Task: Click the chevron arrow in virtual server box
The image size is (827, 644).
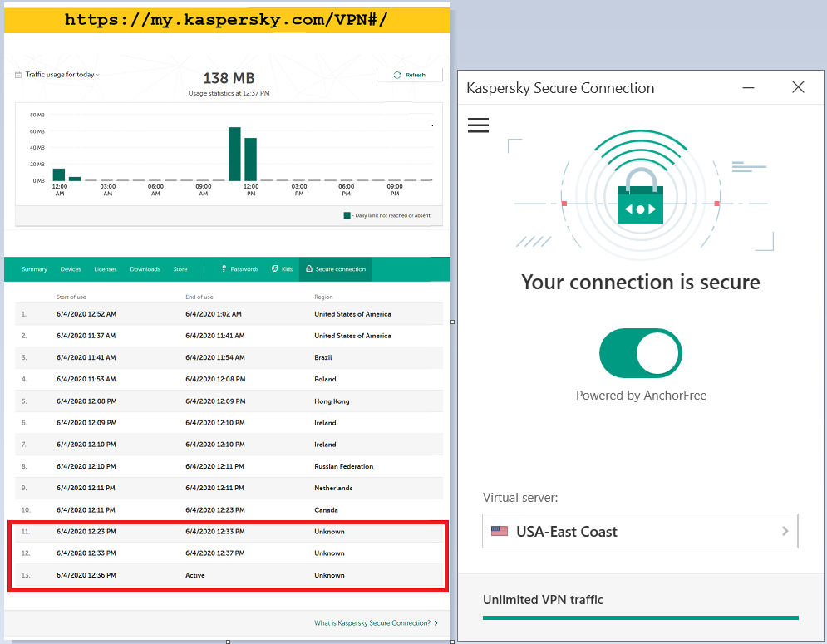Action: (x=785, y=532)
